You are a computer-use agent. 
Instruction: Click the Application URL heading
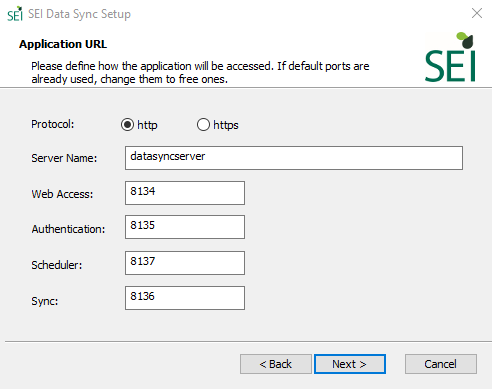pyautogui.click(x=63, y=44)
